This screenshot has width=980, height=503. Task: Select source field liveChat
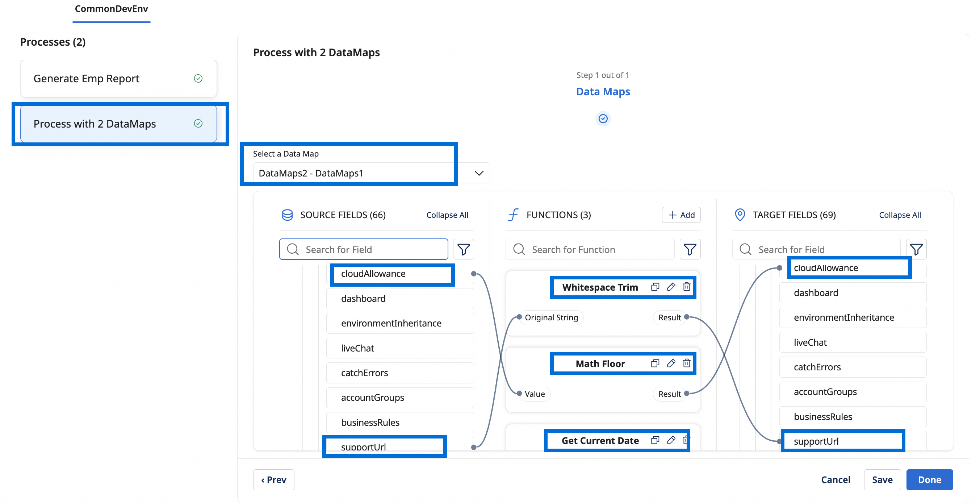point(399,348)
